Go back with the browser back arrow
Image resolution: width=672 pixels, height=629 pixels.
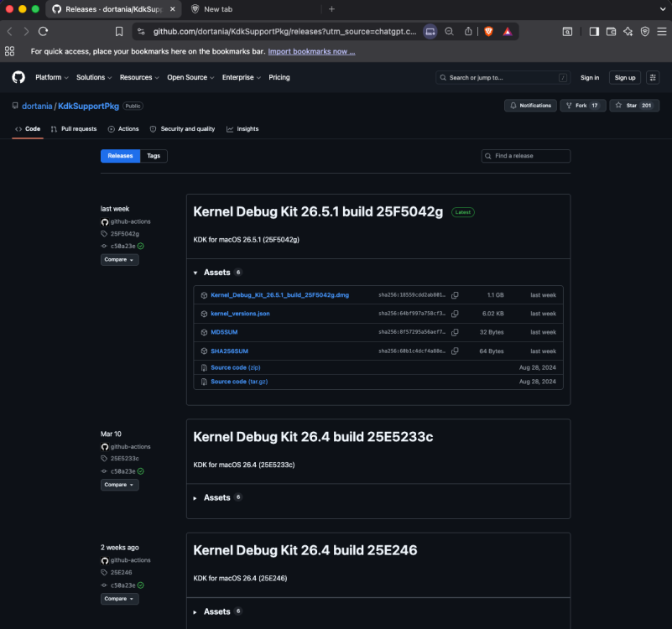tap(10, 31)
